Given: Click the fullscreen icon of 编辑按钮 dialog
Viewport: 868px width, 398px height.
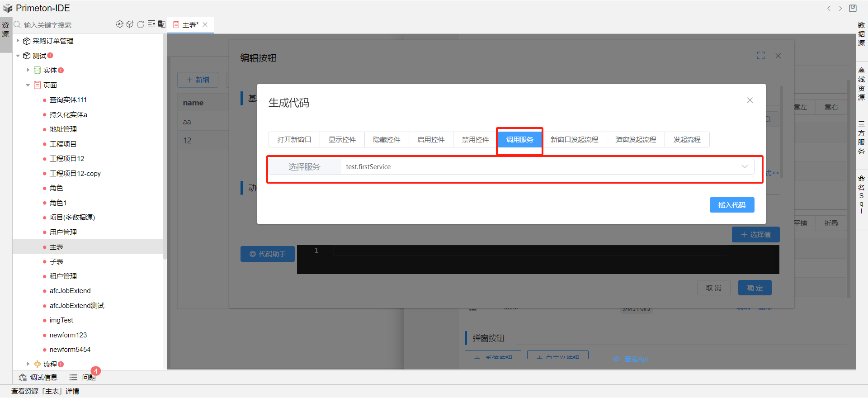Looking at the screenshot, I should 761,56.
